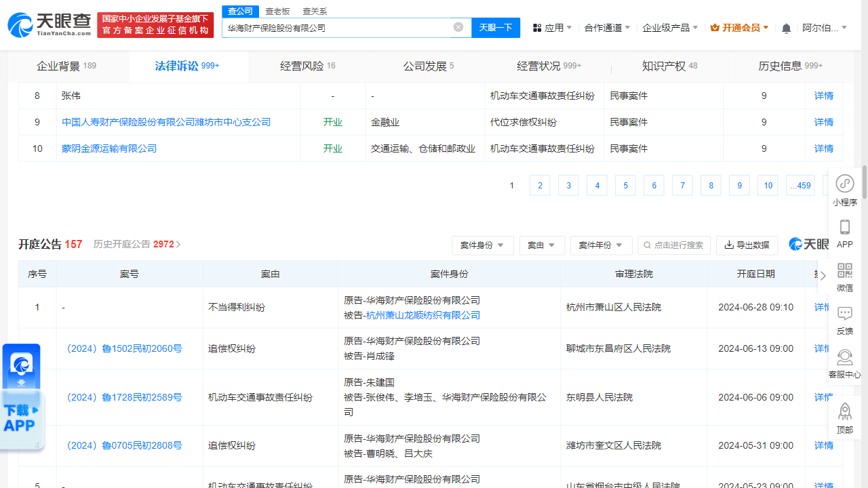Click the 点击进行搜索 table search field
Image resolution: width=868 pixels, height=488 pixels.
pos(674,245)
